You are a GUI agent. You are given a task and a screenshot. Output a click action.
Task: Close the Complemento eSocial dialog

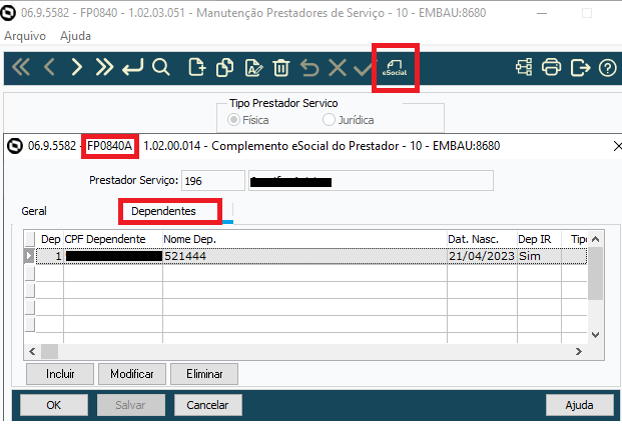(617, 146)
